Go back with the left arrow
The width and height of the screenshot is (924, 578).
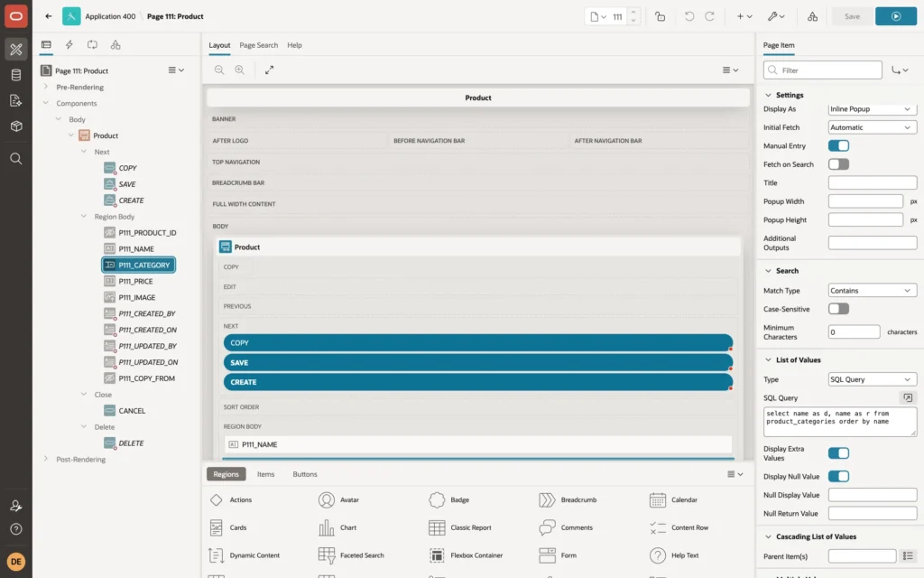[x=49, y=16]
